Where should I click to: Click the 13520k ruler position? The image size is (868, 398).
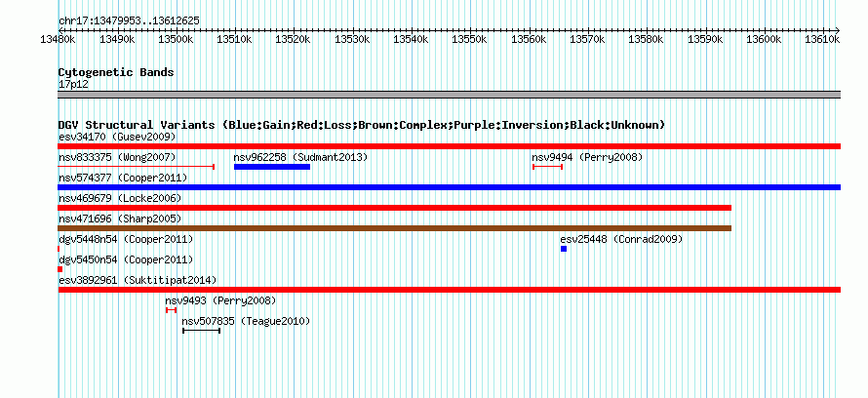click(x=294, y=39)
